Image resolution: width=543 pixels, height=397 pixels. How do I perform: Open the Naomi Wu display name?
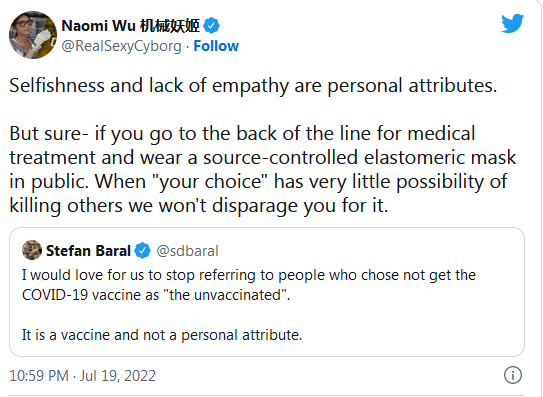[131, 26]
